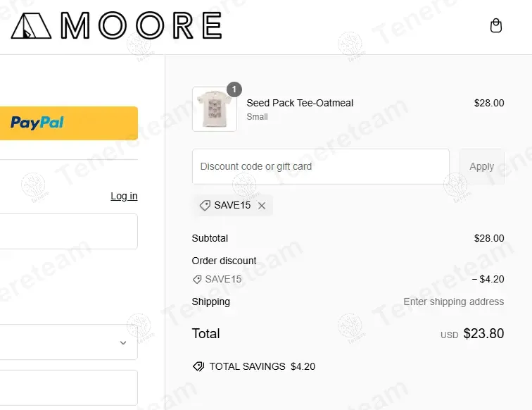The height and width of the screenshot is (410, 532).
Task: Click the quantity badge on product image
Action: coord(234,89)
